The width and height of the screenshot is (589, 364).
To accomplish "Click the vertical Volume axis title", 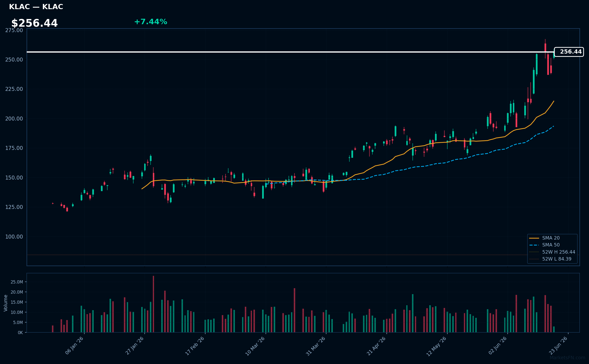I will click(x=6, y=303).
